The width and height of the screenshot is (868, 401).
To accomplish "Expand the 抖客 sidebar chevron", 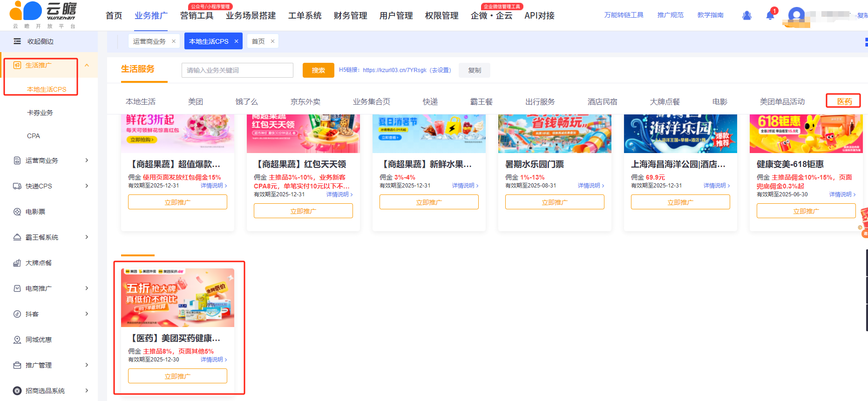I will pos(87,314).
